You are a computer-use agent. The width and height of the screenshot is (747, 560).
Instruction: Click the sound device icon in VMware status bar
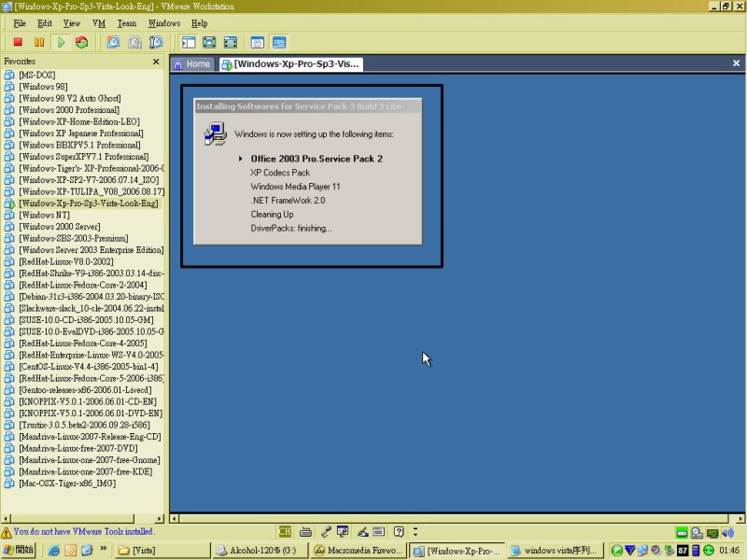point(727,532)
